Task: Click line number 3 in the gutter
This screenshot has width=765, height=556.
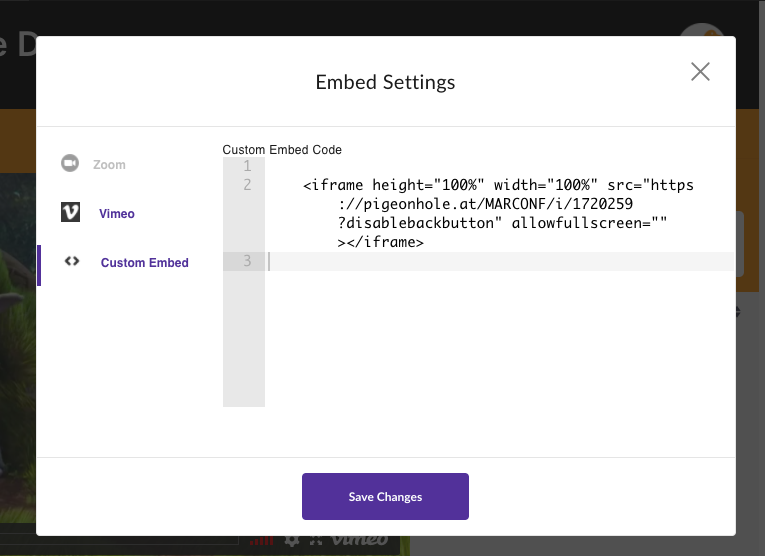Action: coord(246,261)
